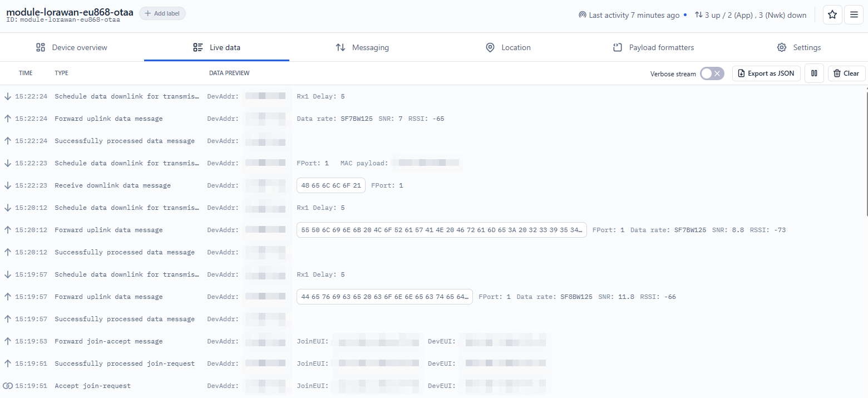The height and width of the screenshot is (398, 868).
Task: Click the Add label button
Action: click(162, 13)
